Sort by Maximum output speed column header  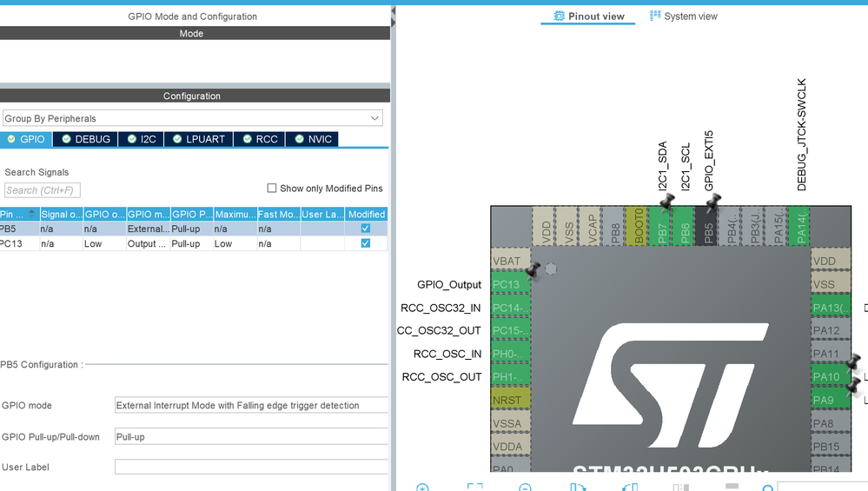235,215
